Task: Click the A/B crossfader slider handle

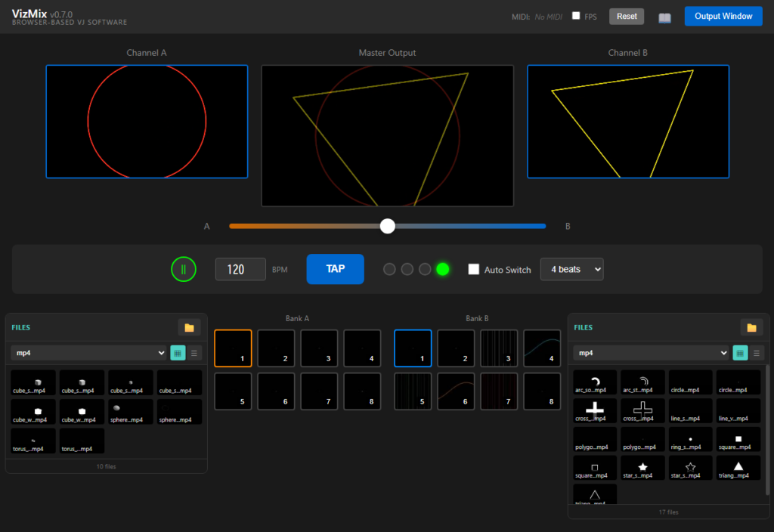Action: point(388,226)
